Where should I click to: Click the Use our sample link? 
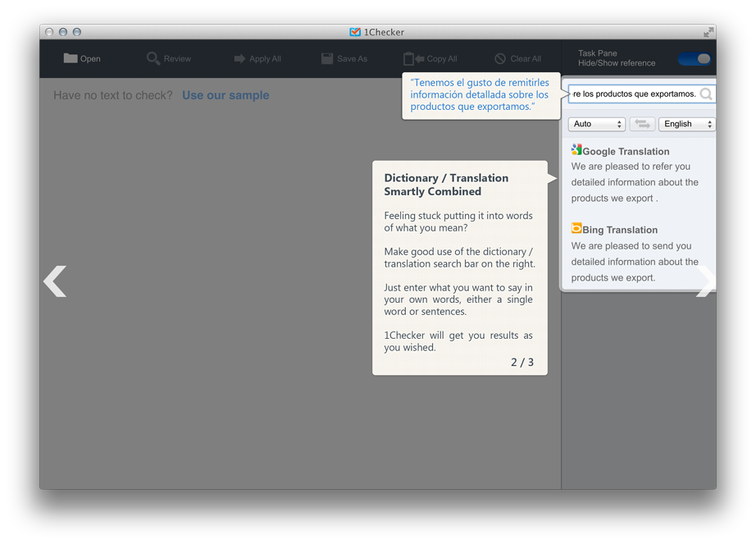[x=225, y=95]
